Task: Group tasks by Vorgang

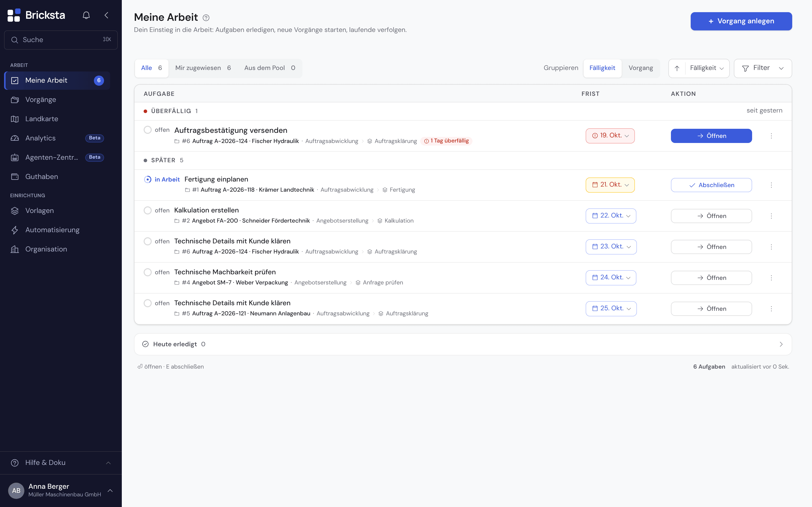Action: [x=640, y=68]
